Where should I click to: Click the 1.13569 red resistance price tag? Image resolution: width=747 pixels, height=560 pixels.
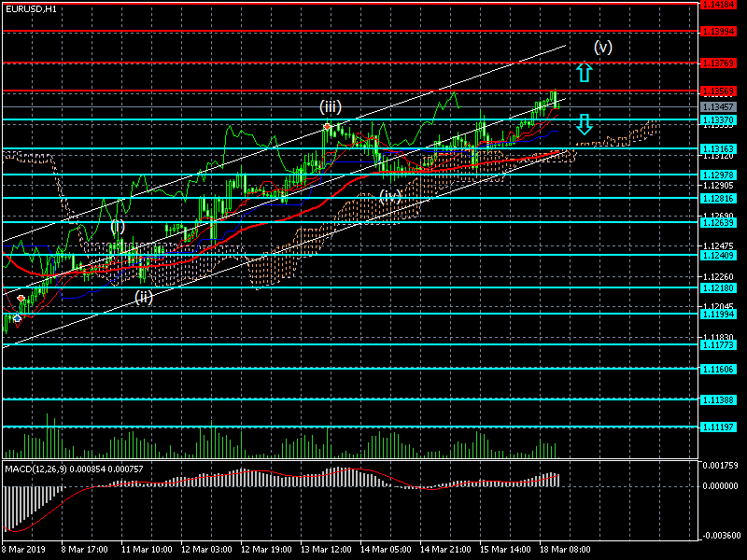point(718,91)
